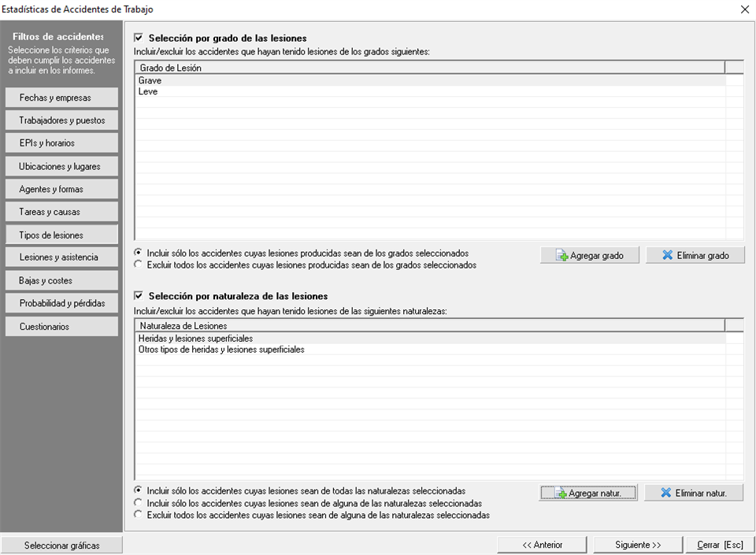
Task: Close the Estadísticas de Accidentes window
Action: coord(744,9)
